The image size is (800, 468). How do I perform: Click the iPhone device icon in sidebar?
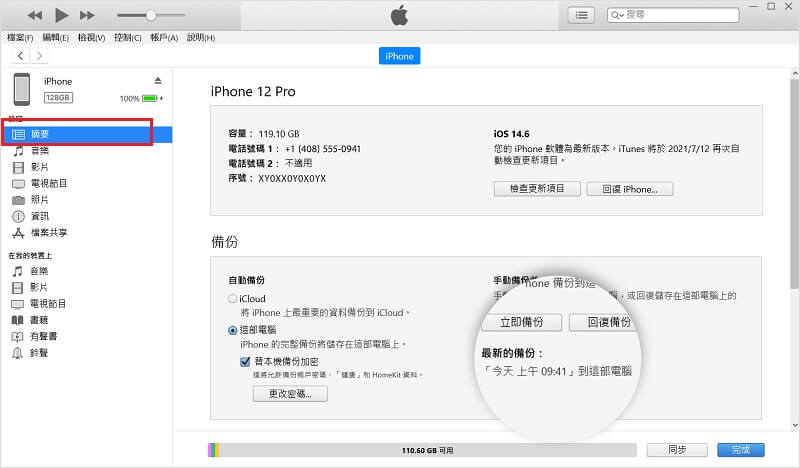tap(21, 89)
